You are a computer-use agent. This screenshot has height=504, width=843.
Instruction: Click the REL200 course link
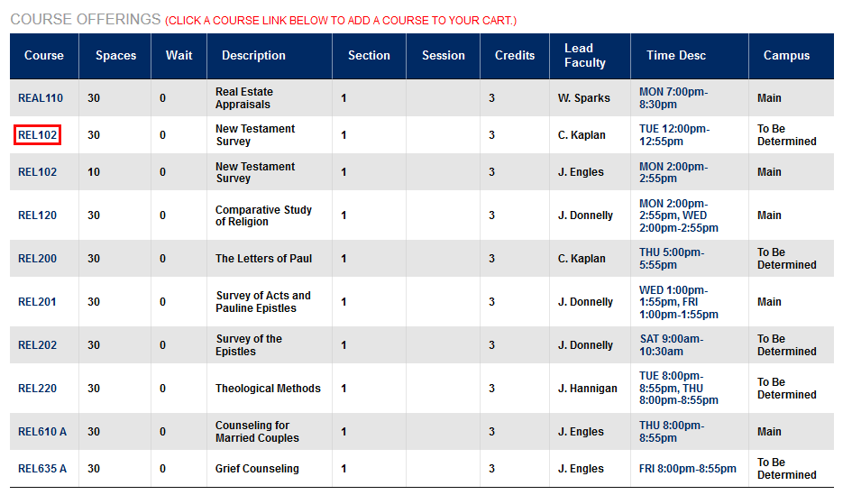37,258
